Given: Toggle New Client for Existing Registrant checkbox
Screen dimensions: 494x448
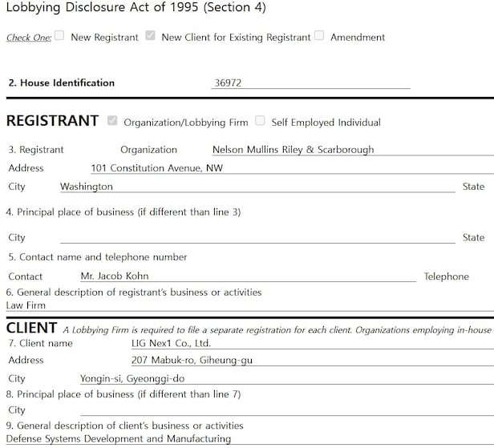Looking at the screenshot, I should (x=150, y=36).
